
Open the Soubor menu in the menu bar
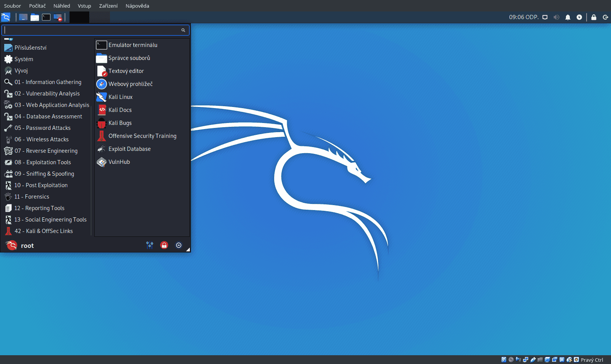point(12,6)
